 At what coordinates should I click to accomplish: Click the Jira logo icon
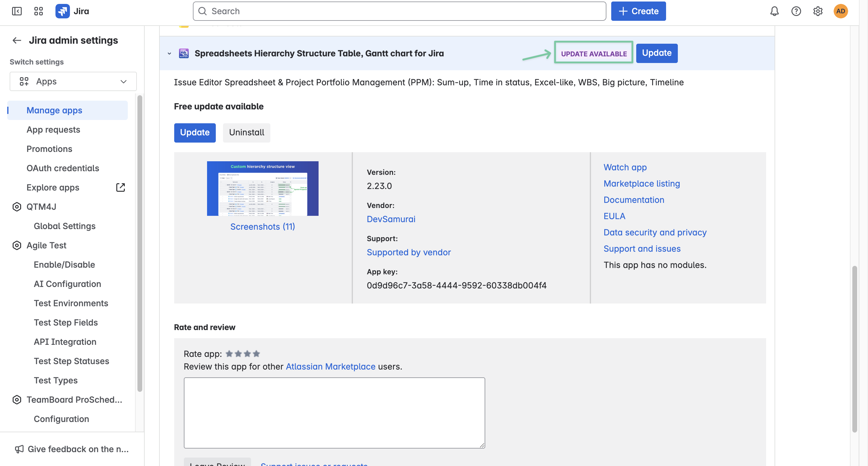62,11
